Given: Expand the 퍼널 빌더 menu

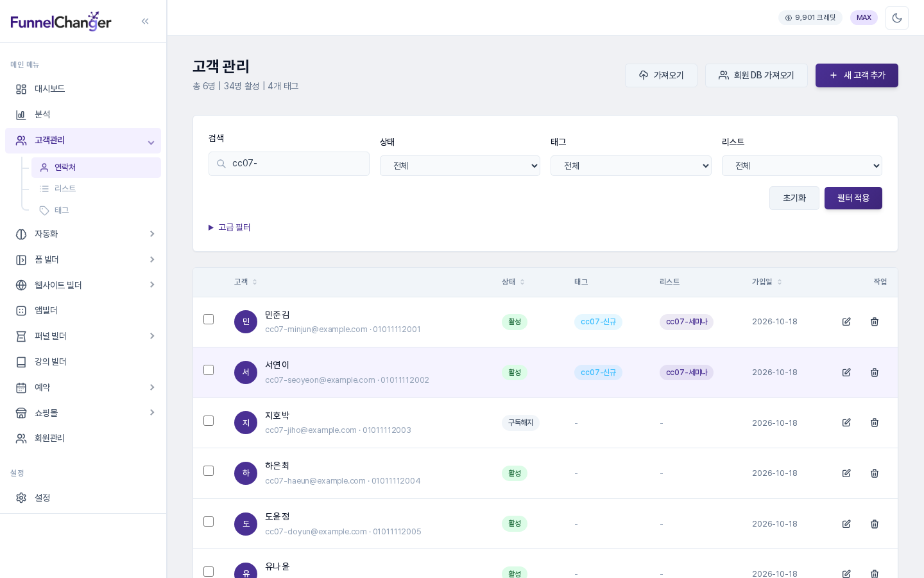Looking at the screenshot, I should point(83,336).
